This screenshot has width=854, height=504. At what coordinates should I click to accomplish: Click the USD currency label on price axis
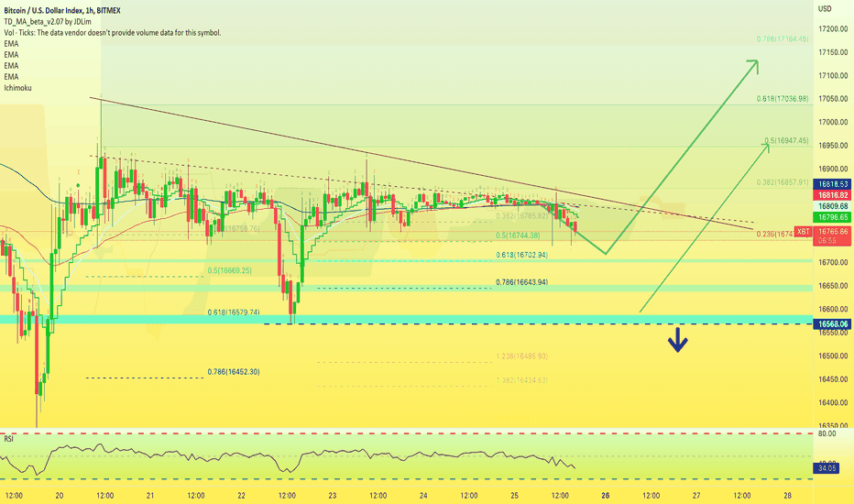pyautogui.click(x=825, y=9)
